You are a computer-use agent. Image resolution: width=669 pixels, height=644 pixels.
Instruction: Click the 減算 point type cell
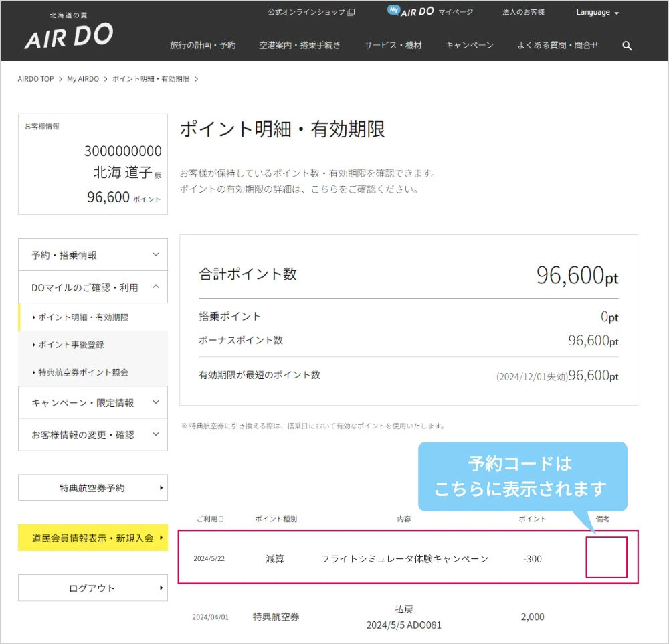(x=275, y=558)
